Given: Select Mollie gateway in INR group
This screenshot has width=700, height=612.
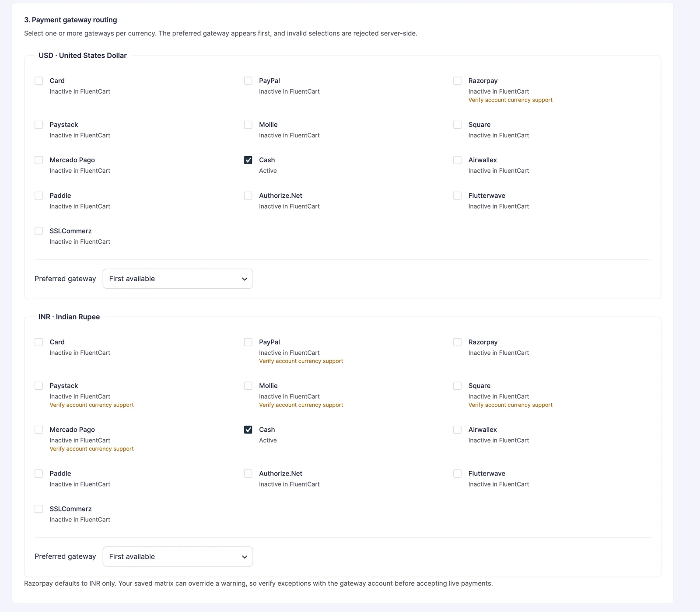Looking at the screenshot, I should 248,386.
